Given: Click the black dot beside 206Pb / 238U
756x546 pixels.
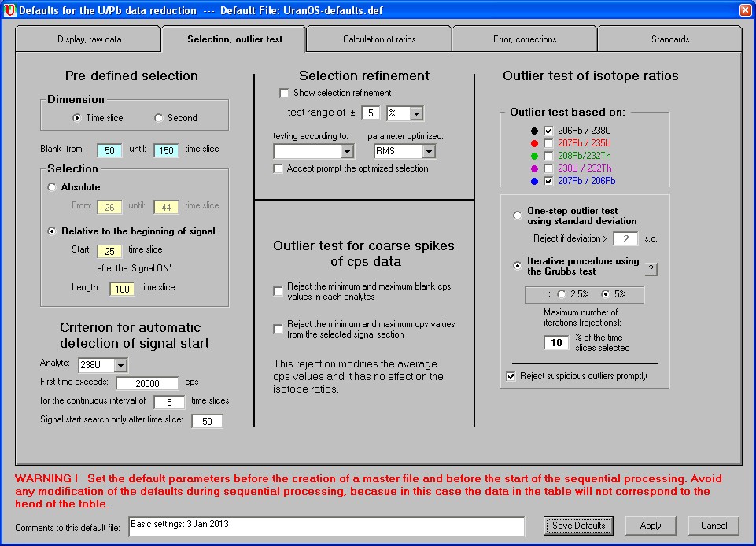Looking at the screenshot, I should 534,131.
